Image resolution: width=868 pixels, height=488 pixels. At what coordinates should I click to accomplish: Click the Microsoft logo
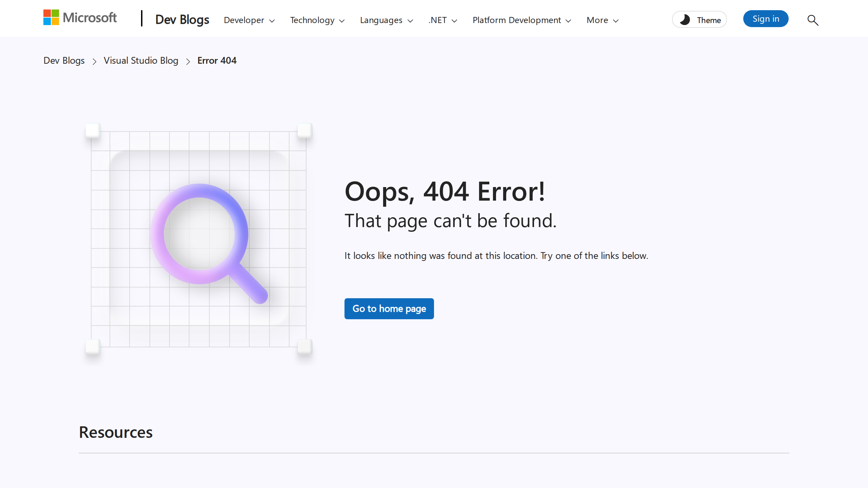[x=80, y=18]
